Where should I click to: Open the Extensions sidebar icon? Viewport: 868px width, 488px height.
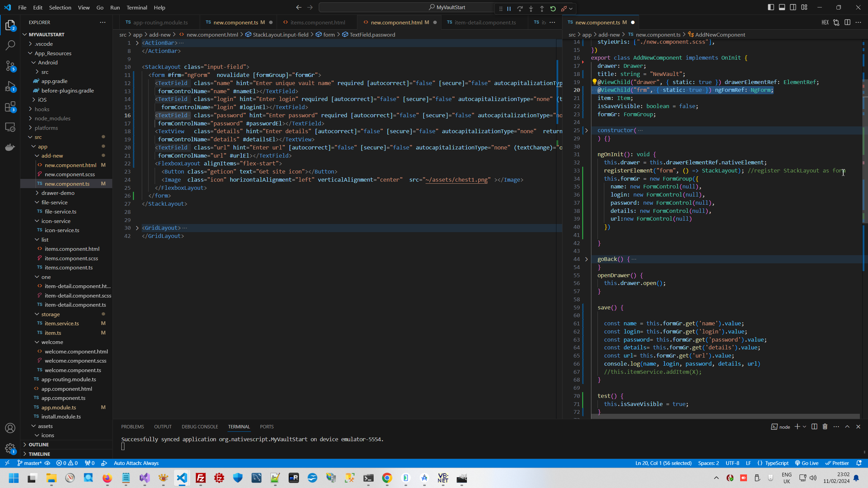tap(10, 107)
